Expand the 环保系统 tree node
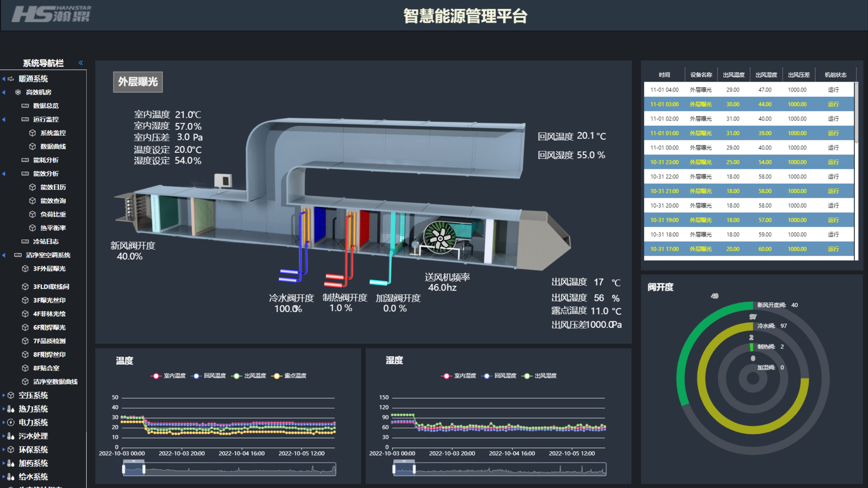The height and width of the screenshot is (488, 868). pyautogui.click(x=4, y=449)
